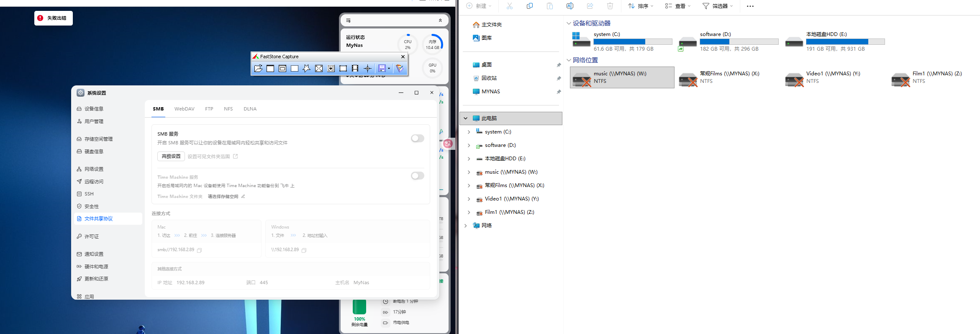Open 存储空间管理 in settings sidebar

108,139
